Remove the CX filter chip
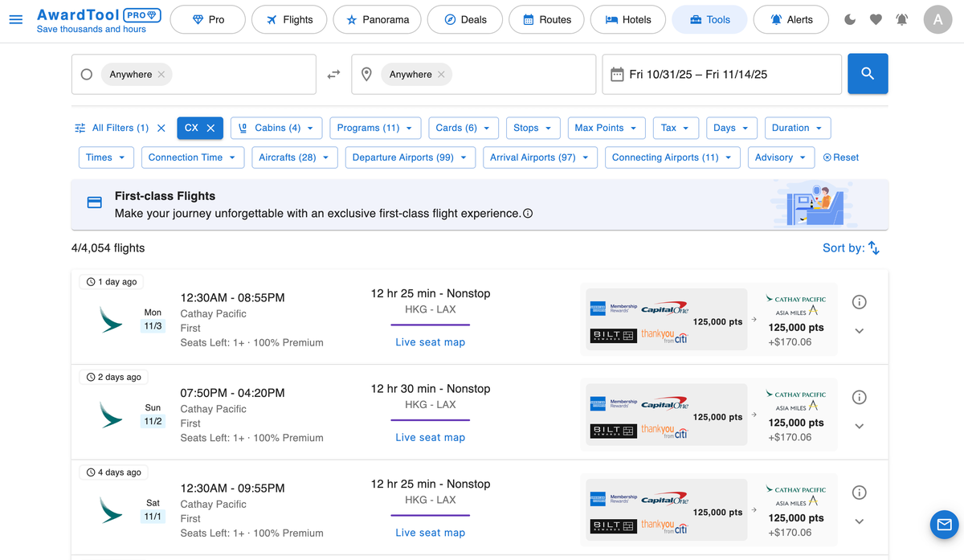The image size is (964, 560). click(x=210, y=128)
